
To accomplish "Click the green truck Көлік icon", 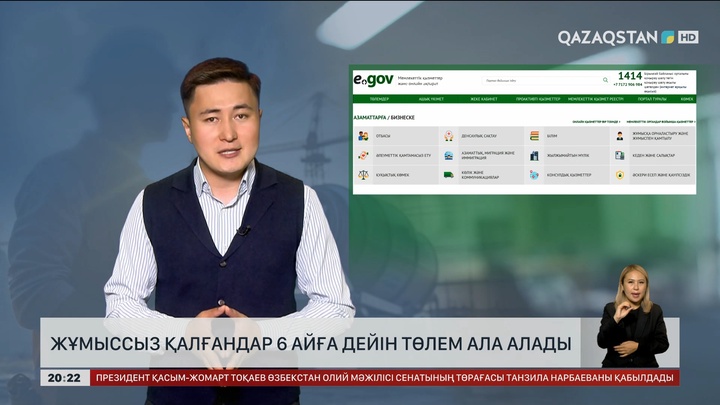I will click(449, 174).
